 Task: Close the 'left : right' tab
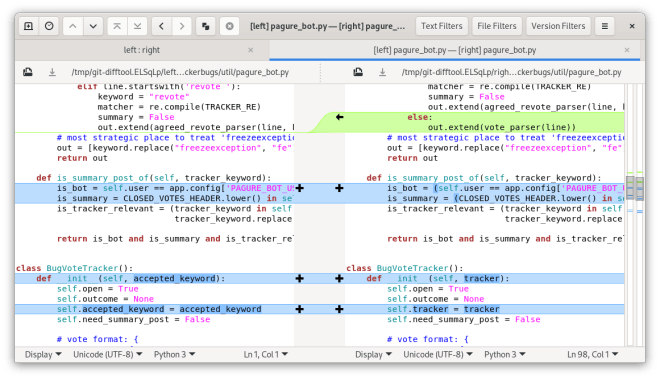tap(251, 50)
